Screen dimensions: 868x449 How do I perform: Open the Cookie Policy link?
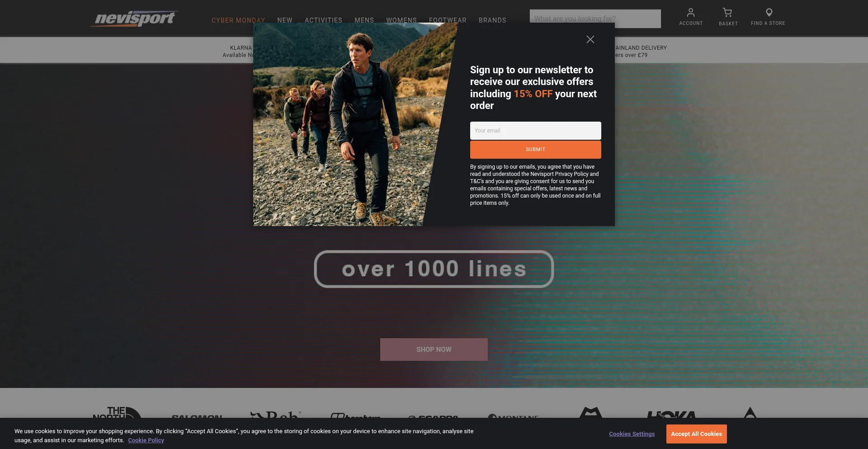pyautogui.click(x=146, y=440)
